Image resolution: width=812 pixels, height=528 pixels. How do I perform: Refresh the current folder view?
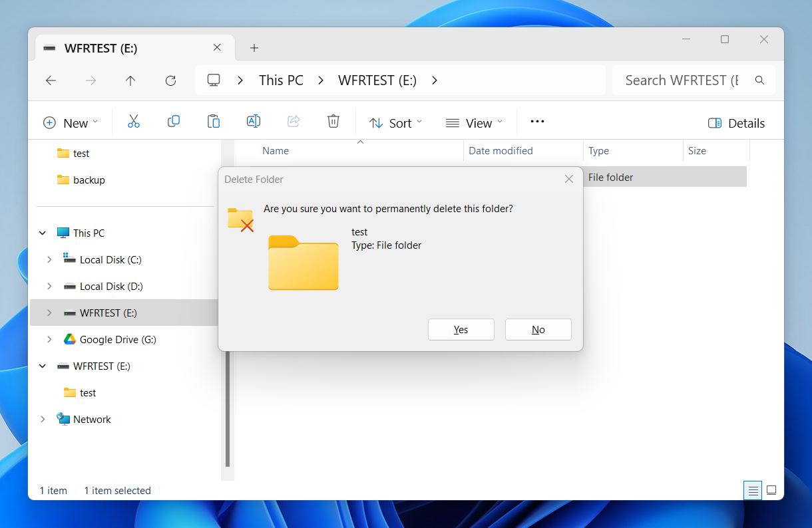170,80
